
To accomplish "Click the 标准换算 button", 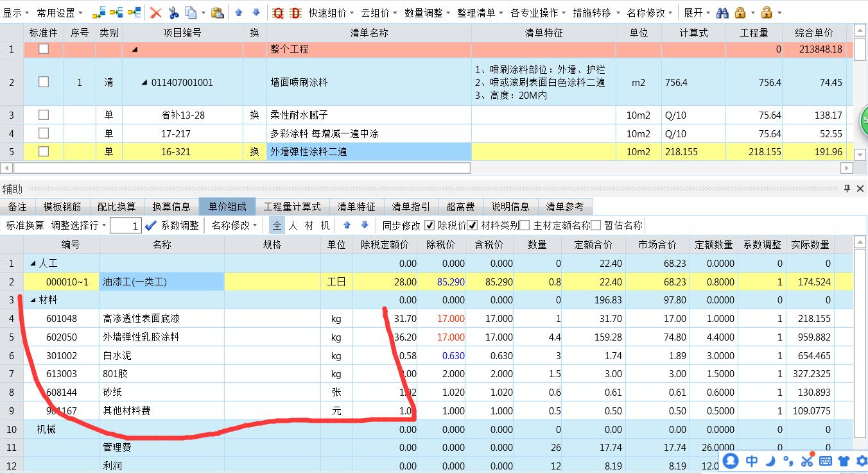I will (x=25, y=225).
